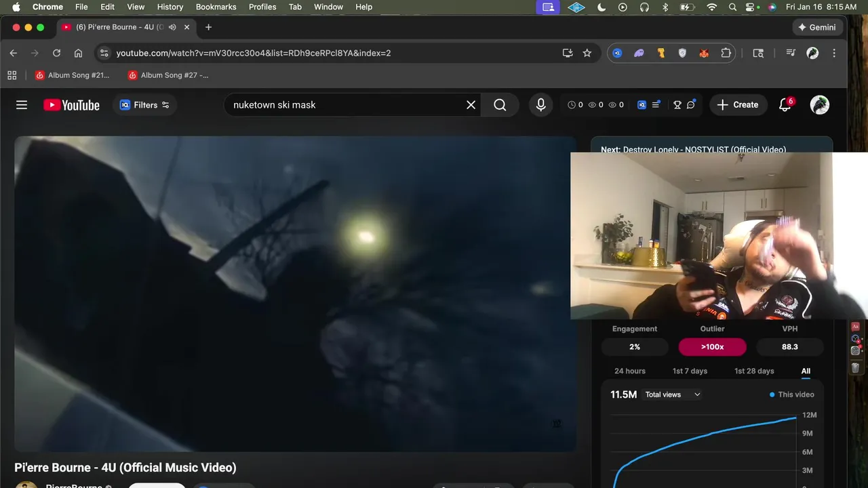Bookmark this page with the star
Screen dimensions: 868x488
pyautogui.click(x=587, y=53)
